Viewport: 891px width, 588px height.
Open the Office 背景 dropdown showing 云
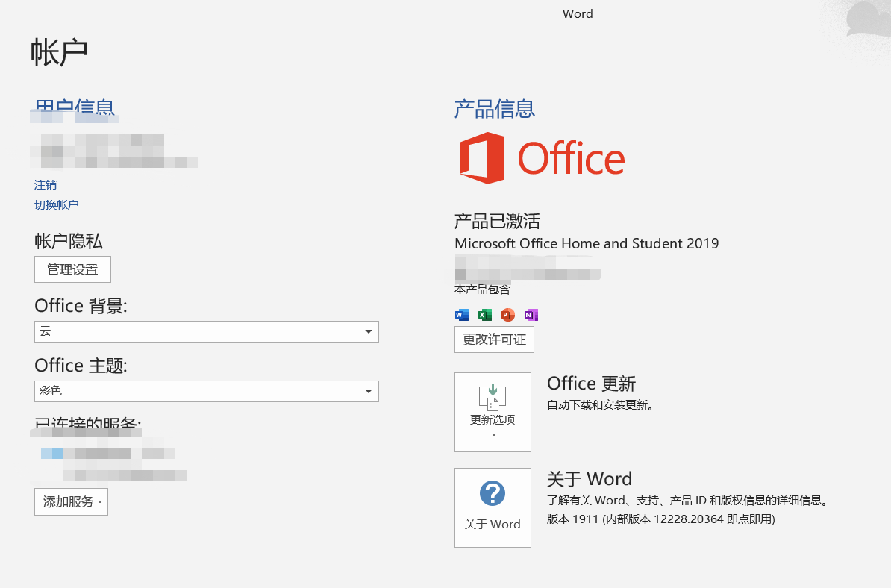(206, 332)
